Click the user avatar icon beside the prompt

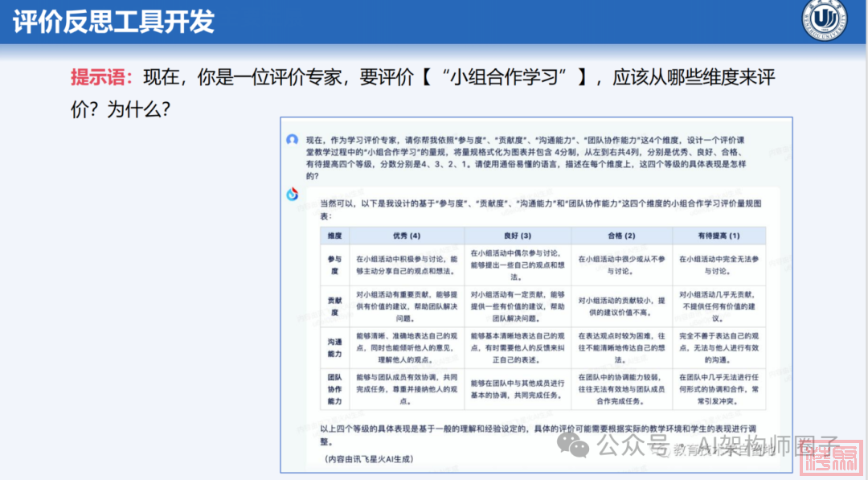[x=292, y=140]
